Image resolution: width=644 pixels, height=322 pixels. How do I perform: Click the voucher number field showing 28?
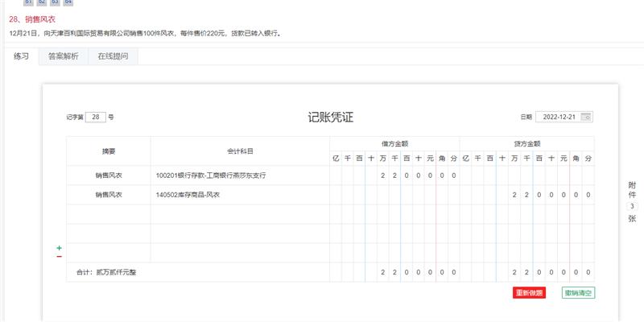click(95, 117)
